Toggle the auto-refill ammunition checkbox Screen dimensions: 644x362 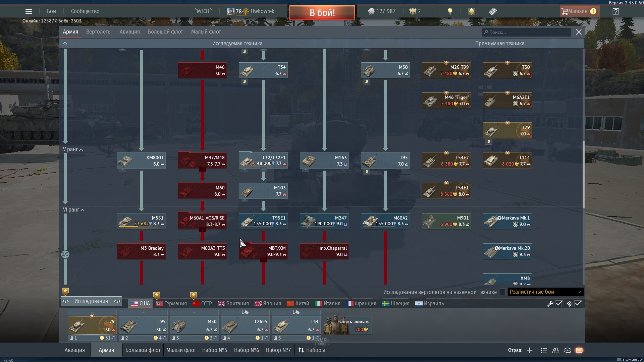[578, 304]
